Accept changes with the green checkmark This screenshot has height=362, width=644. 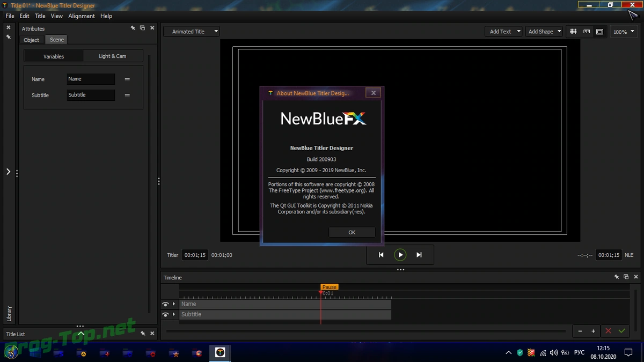621,331
